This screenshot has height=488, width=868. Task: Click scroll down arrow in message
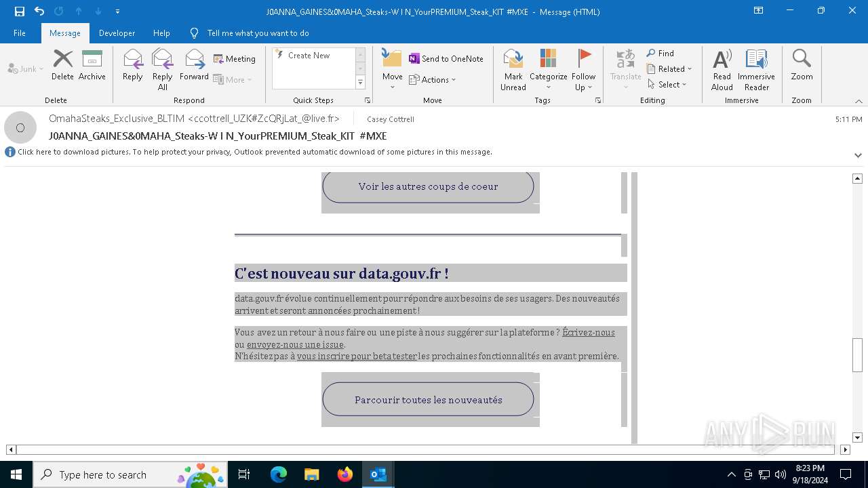857,438
